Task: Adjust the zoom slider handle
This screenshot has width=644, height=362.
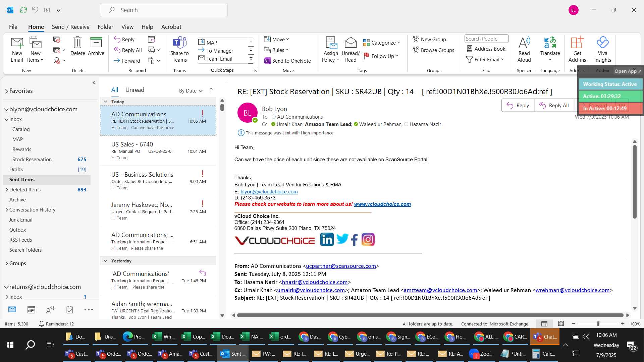Action: point(598,324)
